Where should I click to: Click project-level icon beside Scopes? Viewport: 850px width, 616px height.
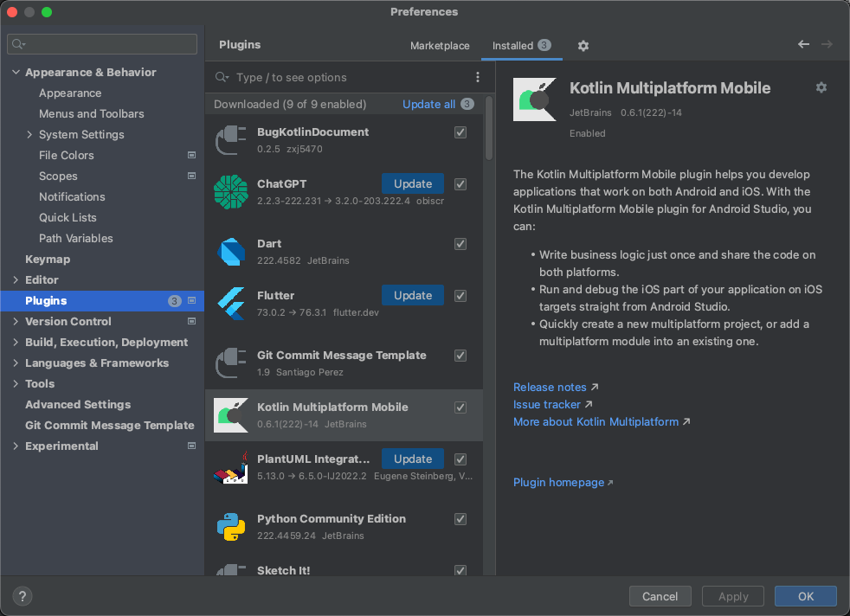191,176
